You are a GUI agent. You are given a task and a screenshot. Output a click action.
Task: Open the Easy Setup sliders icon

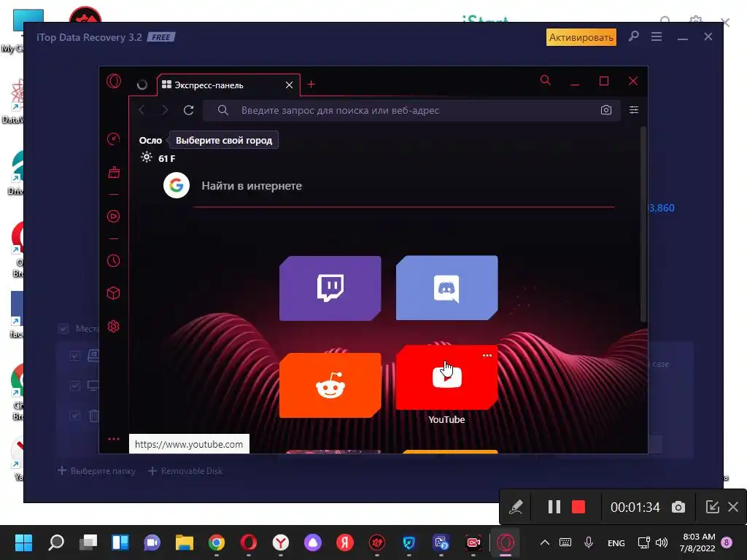click(634, 110)
